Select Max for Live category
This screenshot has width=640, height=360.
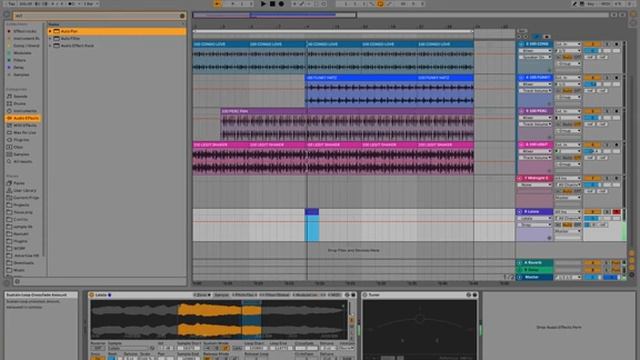tap(24, 133)
